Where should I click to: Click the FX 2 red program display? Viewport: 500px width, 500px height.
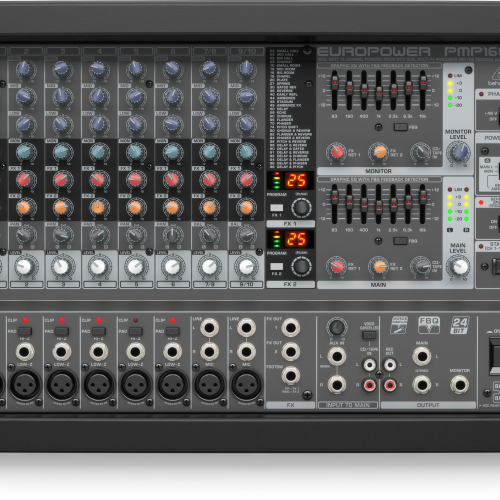pyautogui.click(x=296, y=239)
